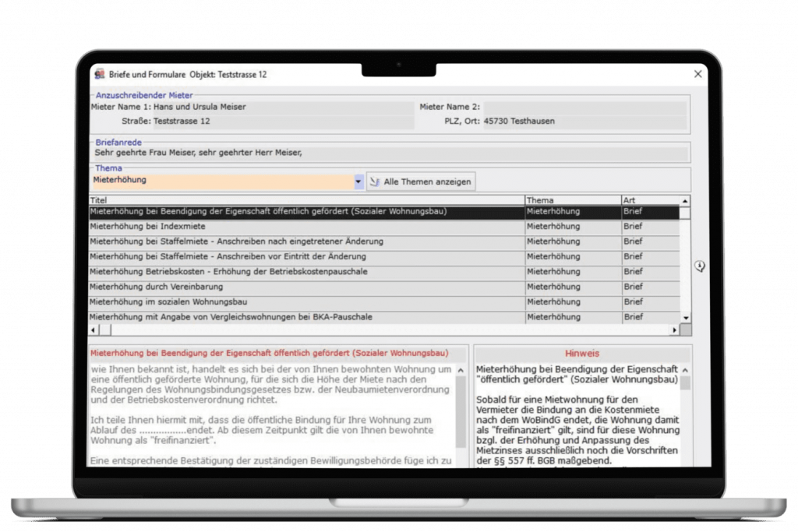Click the Mieter Name 1 field
Image resolution: width=798 pixels, height=532 pixels.
(x=284, y=107)
